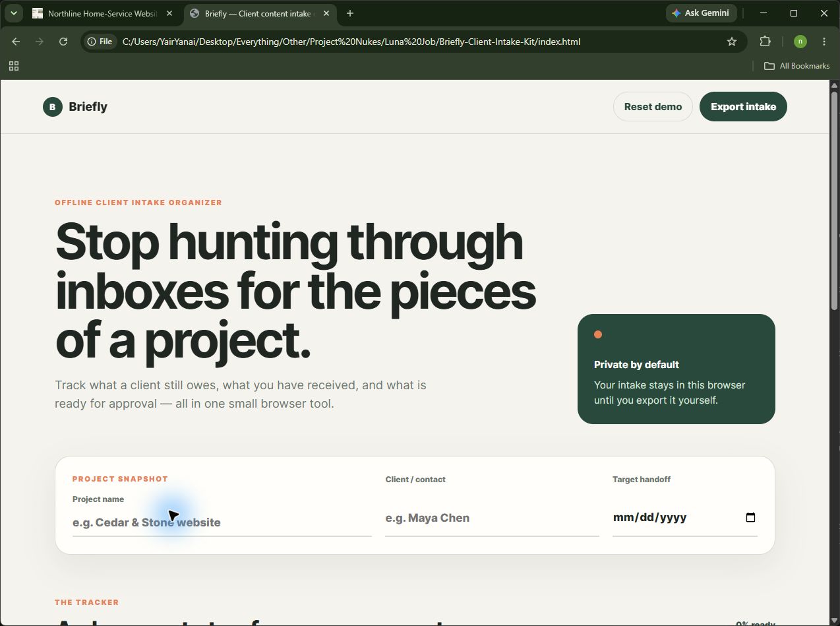Open the All Bookmarks folder
Viewport: 840px width, 626px height.
tap(796, 66)
